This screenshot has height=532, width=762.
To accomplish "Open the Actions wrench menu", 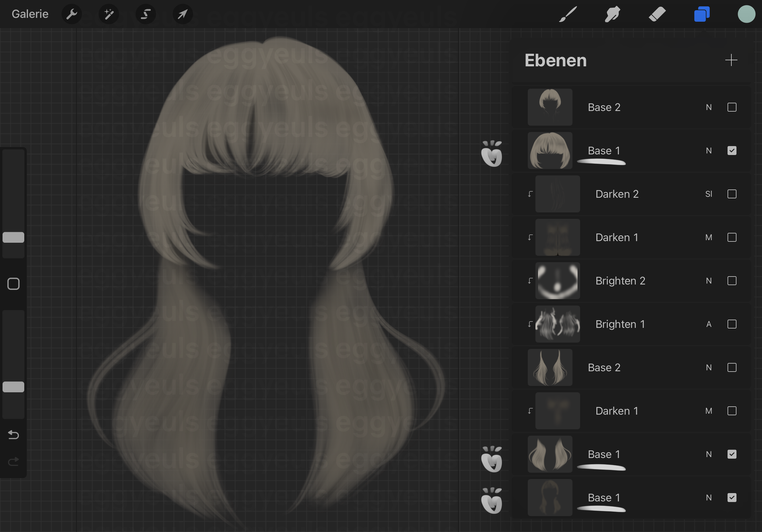I will click(x=72, y=14).
